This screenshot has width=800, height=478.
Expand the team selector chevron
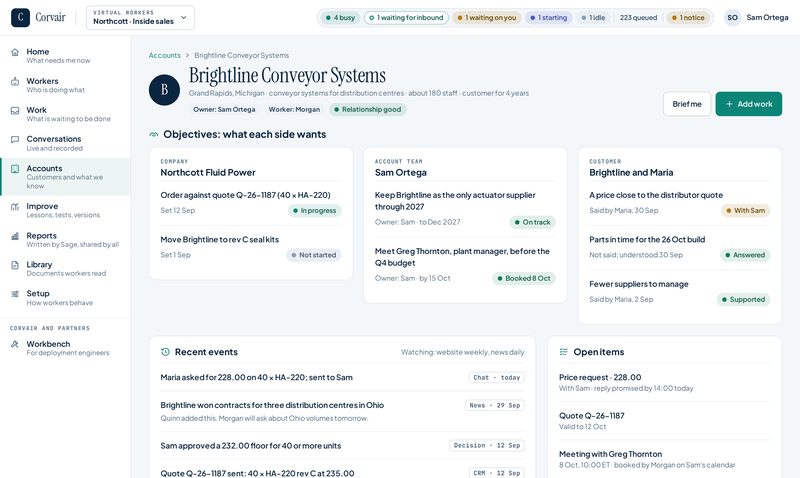tap(184, 17)
